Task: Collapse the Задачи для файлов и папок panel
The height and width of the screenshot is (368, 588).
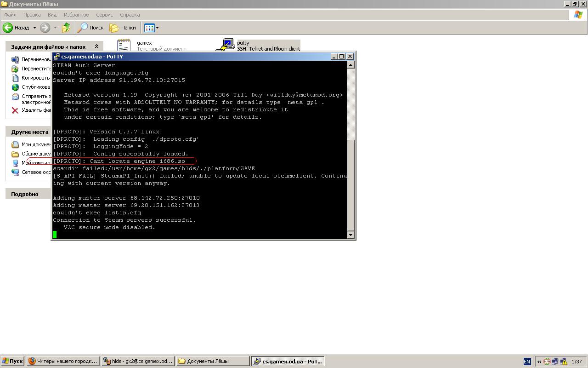Action: (x=96, y=46)
